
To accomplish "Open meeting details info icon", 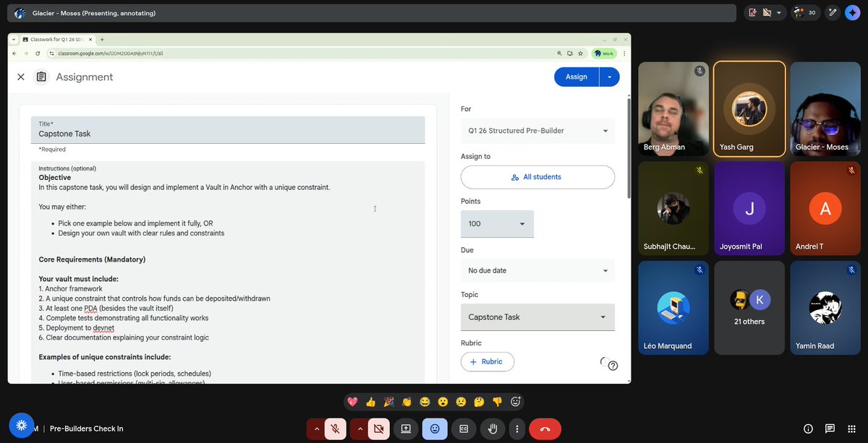I will (809, 429).
